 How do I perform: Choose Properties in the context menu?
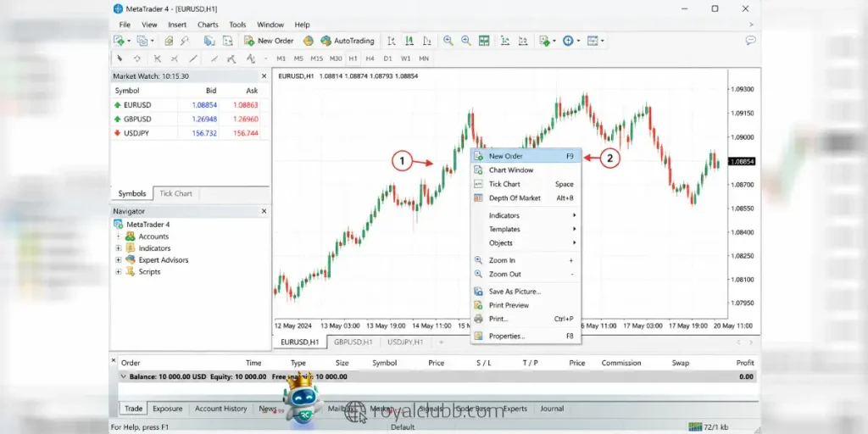pos(526,336)
